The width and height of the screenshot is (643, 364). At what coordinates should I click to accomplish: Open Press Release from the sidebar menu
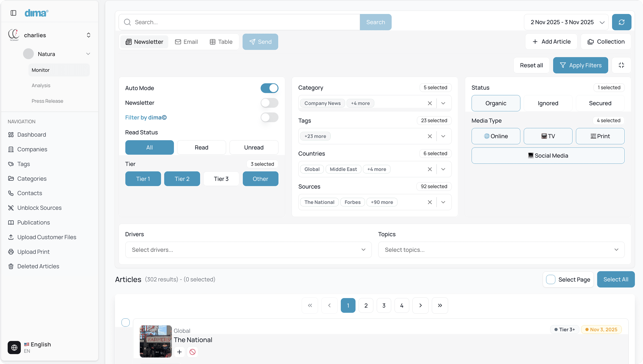click(x=47, y=101)
